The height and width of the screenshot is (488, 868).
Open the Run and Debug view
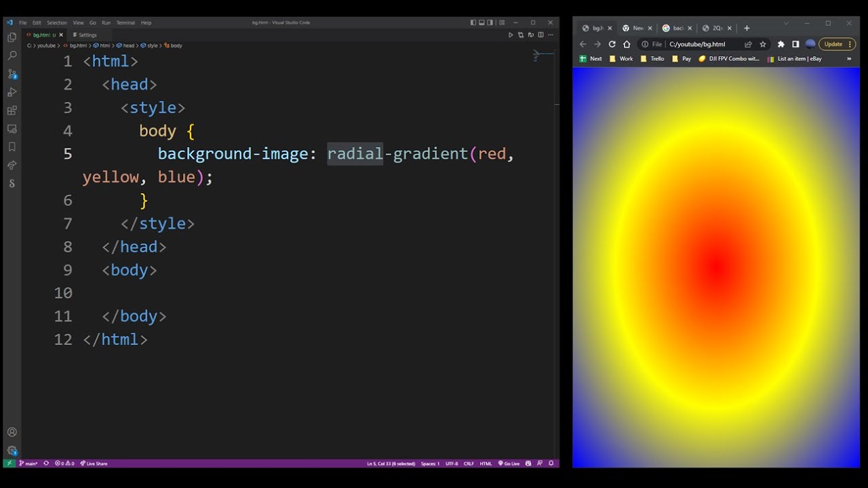coord(12,92)
